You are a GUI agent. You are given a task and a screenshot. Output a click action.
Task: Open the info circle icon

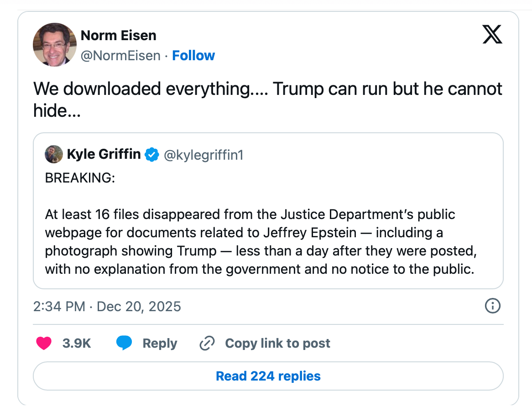pos(492,306)
